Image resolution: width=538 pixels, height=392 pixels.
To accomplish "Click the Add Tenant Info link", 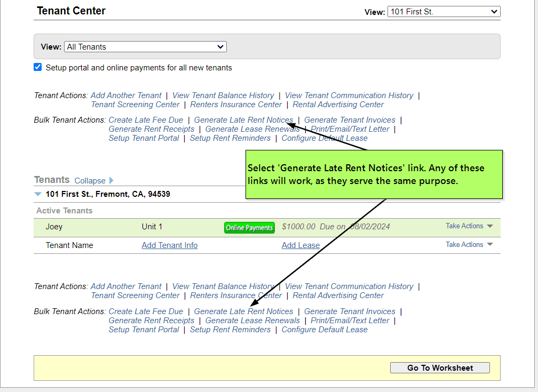I will pos(170,245).
